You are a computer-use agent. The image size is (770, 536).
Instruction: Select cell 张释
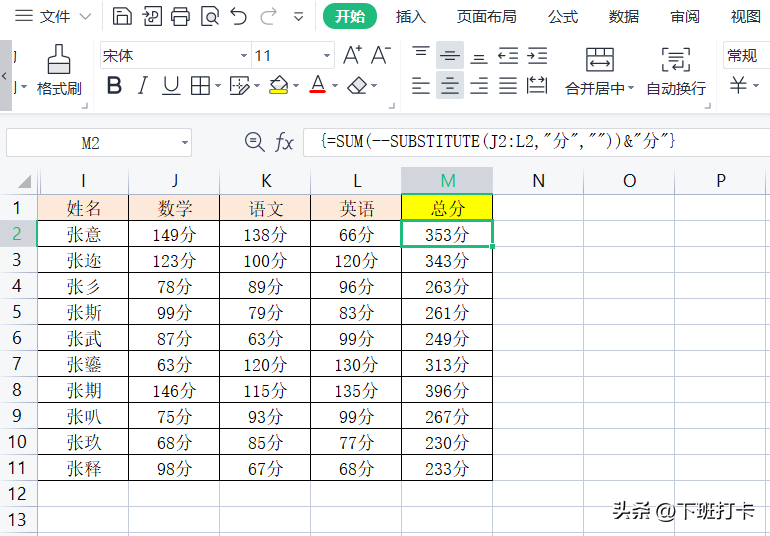click(x=83, y=468)
